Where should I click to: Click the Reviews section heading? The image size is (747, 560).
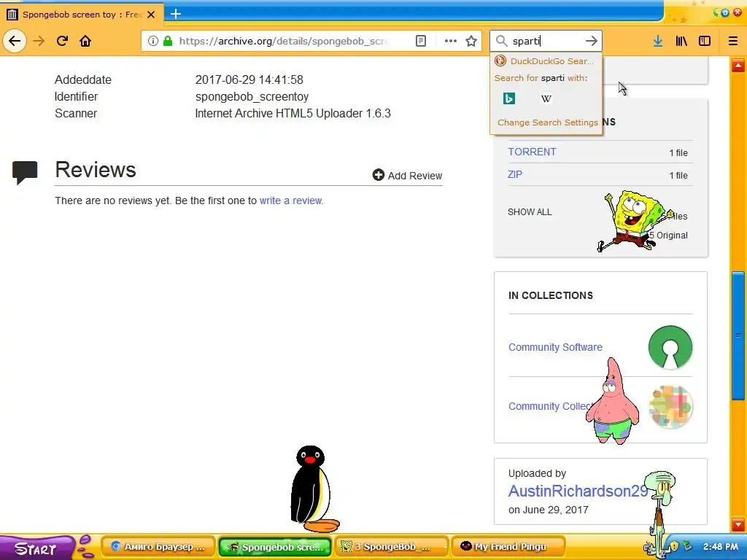point(96,169)
